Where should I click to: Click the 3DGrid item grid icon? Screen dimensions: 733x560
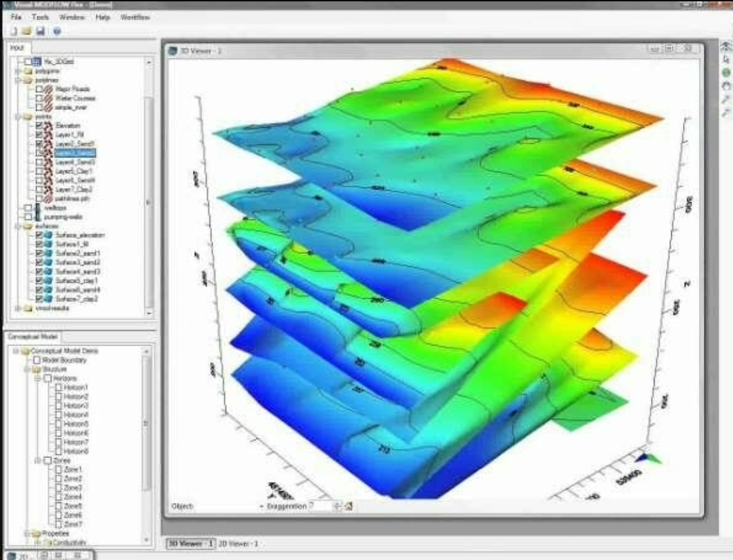click(x=37, y=61)
